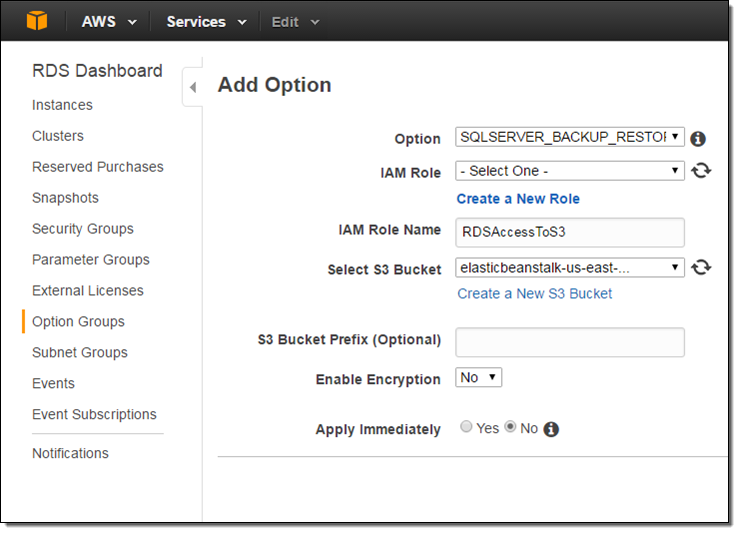Refresh the S3 Bucket list

[701, 268]
